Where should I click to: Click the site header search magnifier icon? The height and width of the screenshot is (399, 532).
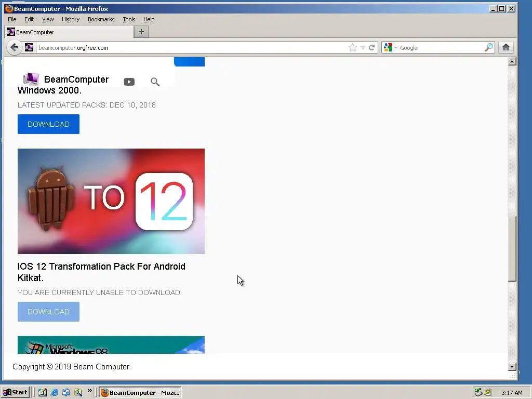tap(155, 82)
